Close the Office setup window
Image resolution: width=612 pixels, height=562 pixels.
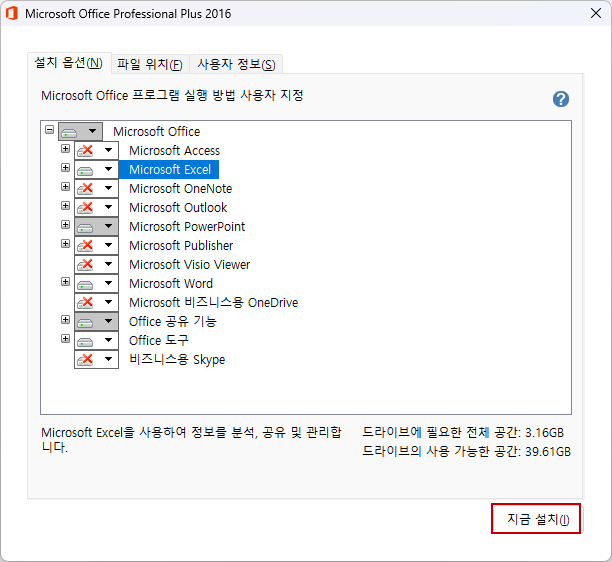pos(596,13)
